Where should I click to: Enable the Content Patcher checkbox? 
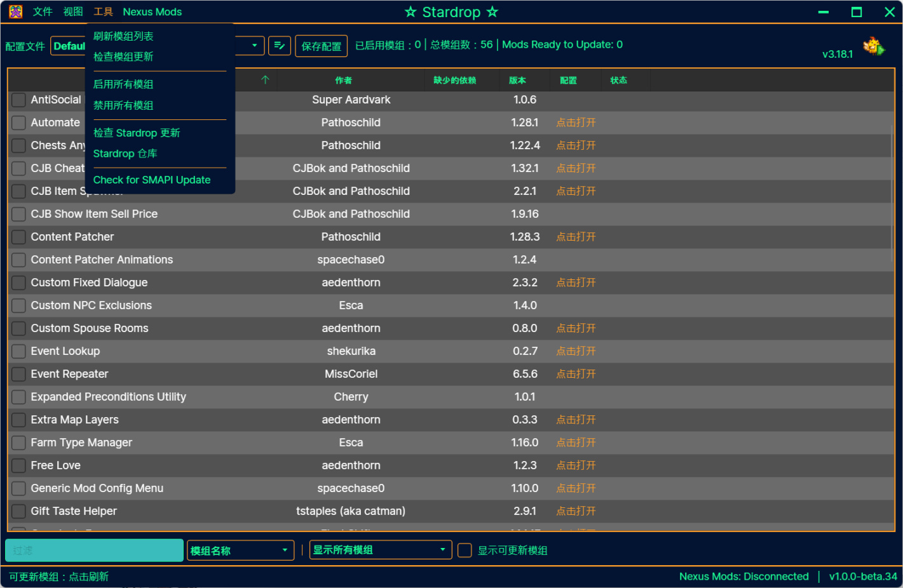(x=19, y=237)
